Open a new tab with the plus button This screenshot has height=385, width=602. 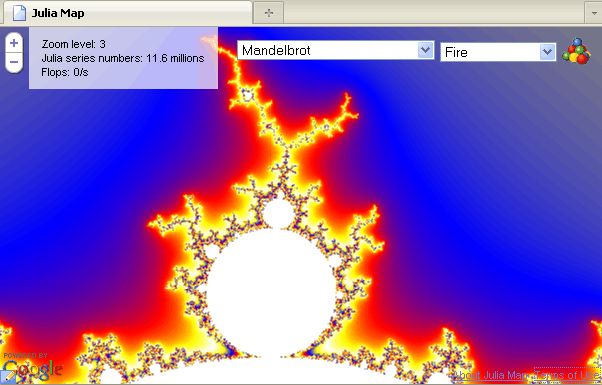tap(269, 13)
